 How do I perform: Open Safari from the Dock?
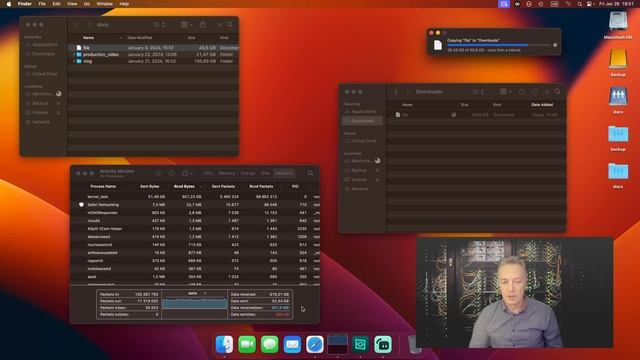click(315, 344)
